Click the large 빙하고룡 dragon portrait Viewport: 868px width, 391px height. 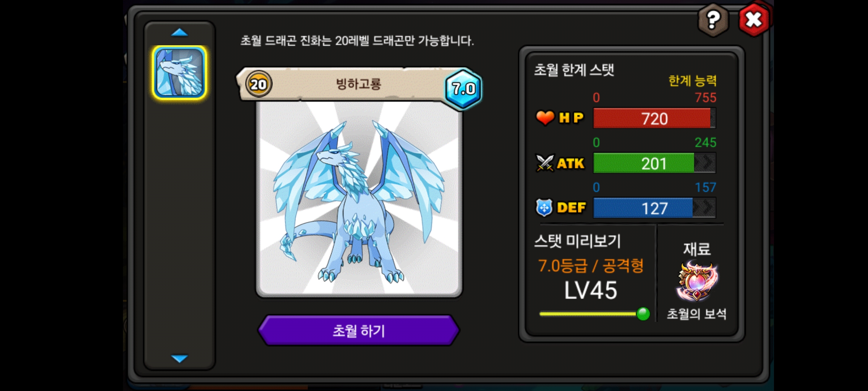pyautogui.click(x=359, y=198)
